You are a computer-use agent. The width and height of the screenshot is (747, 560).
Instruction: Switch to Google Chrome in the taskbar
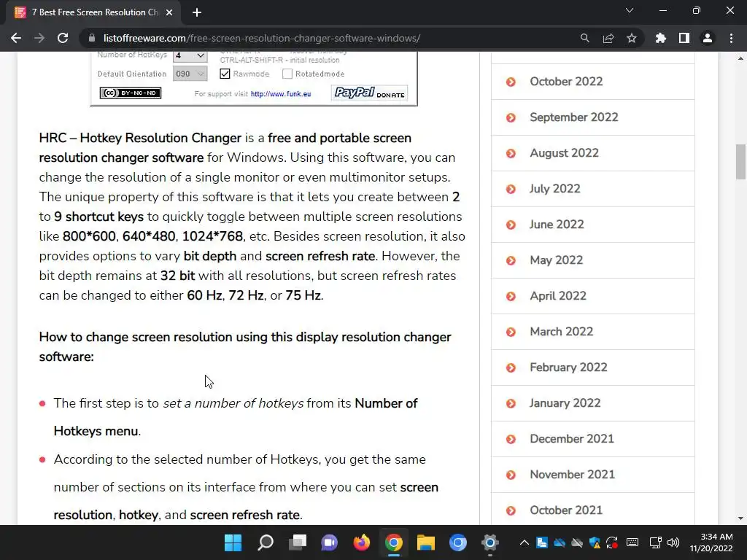pyautogui.click(x=393, y=542)
